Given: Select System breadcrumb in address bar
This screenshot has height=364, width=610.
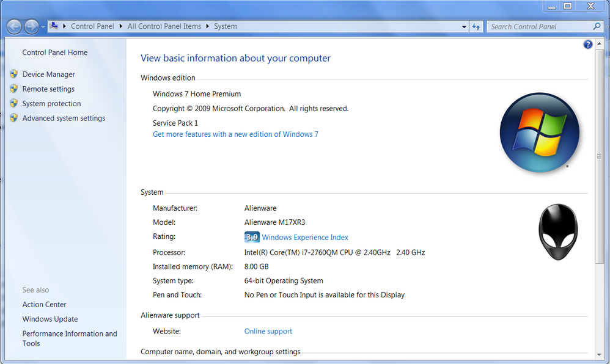Looking at the screenshot, I should point(226,26).
